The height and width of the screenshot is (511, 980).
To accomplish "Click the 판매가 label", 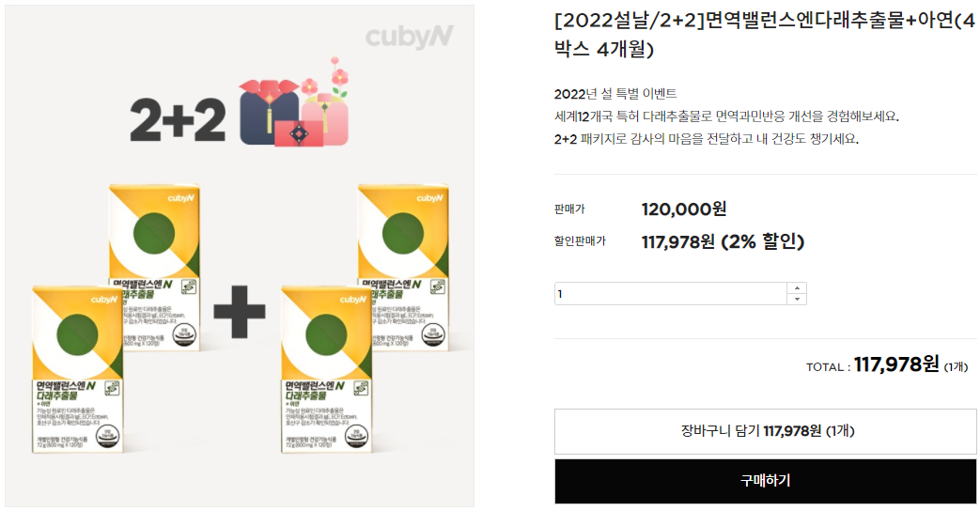I will tap(569, 209).
